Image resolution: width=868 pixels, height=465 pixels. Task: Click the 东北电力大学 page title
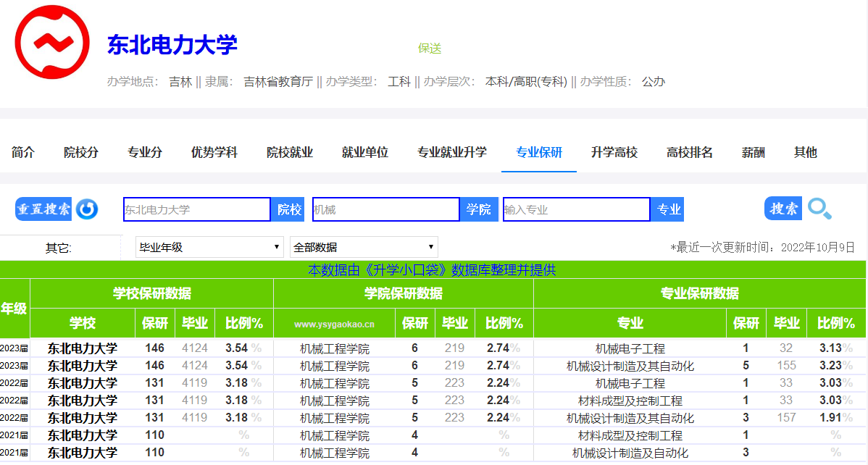[x=172, y=45]
